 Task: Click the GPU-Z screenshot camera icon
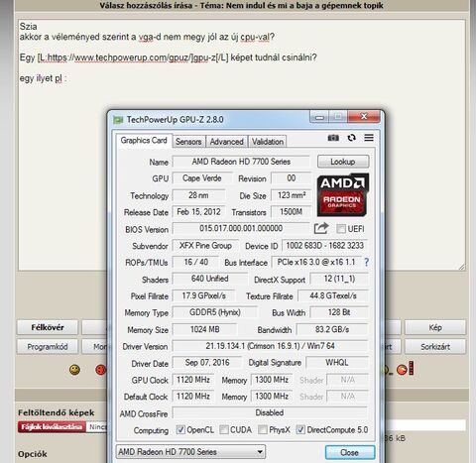tap(333, 138)
